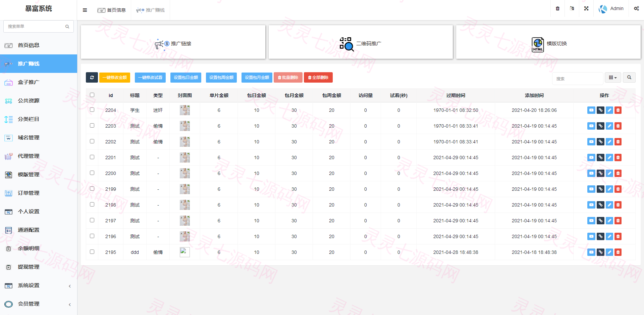
Task: Expand the 会员管理 sidebar menu
Action: coord(39,304)
